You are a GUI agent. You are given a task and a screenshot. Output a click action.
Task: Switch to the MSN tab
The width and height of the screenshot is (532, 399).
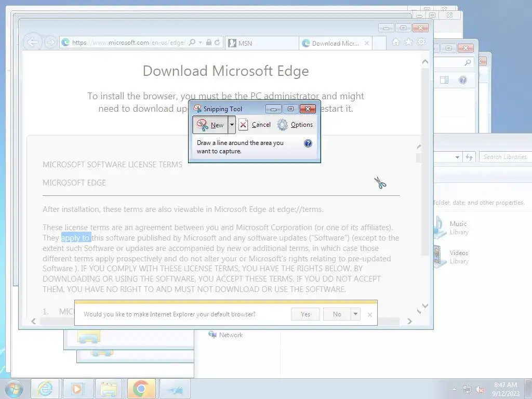coord(262,43)
